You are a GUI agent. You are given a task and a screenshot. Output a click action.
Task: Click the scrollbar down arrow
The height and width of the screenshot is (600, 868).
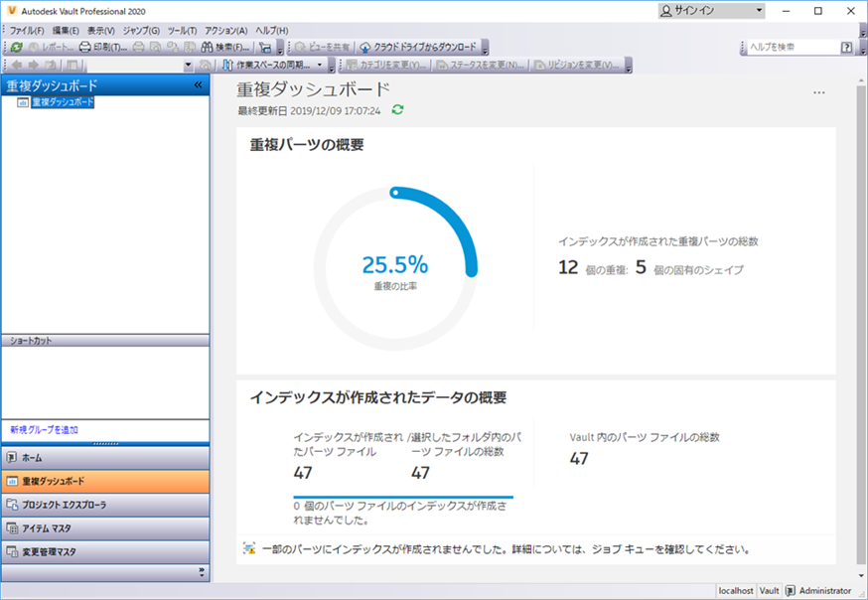(x=861, y=575)
